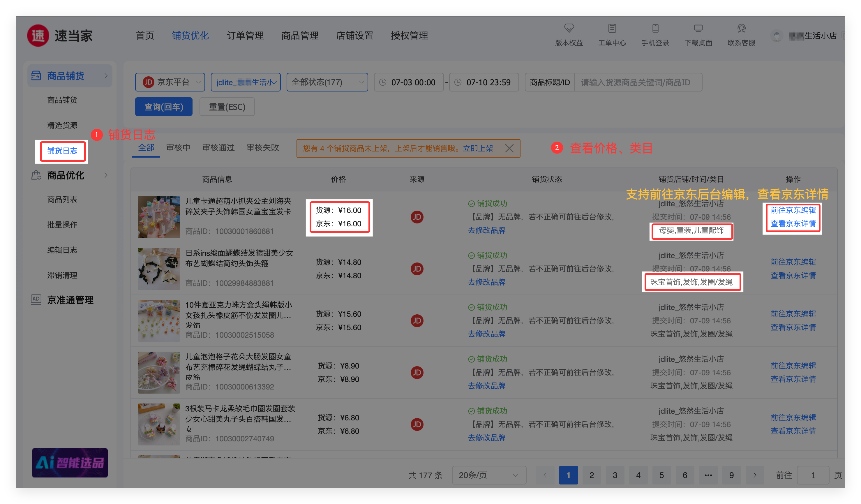The height and width of the screenshot is (504, 861).
Task: Click the 下载桌面 monitor icon
Action: [x=698, y=28]
